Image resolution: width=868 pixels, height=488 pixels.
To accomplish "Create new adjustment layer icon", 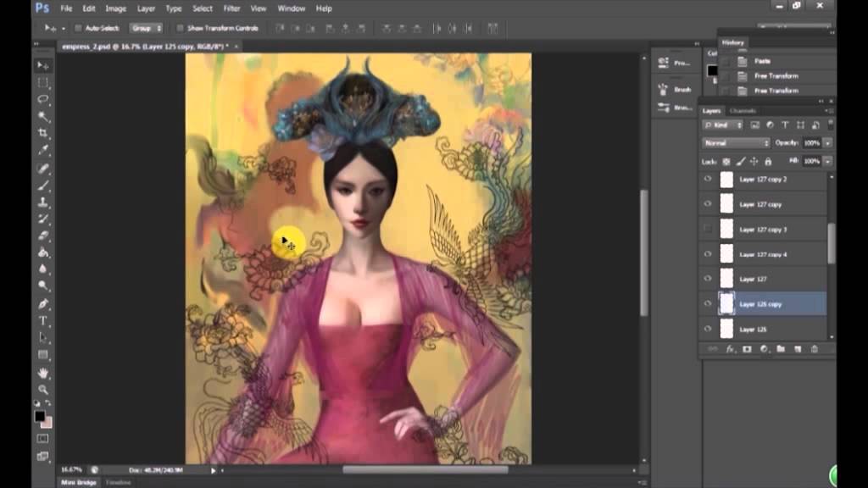I will 764,349.
